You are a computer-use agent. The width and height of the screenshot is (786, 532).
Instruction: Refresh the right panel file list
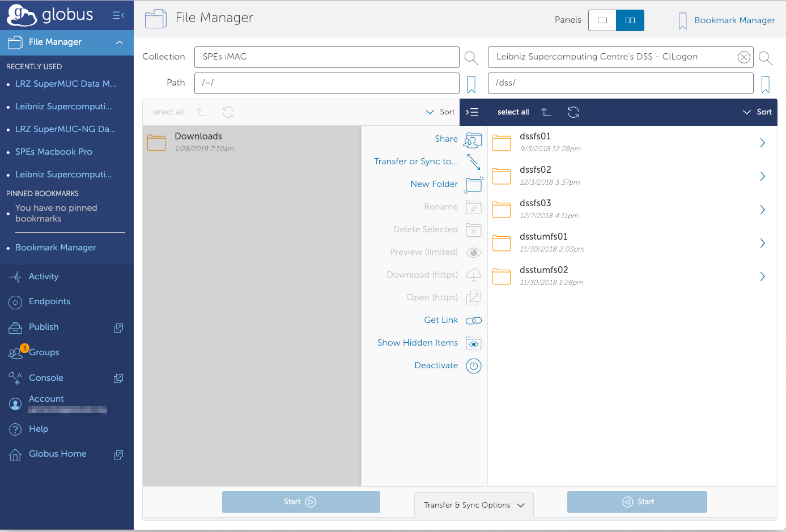tap(573, 112)
